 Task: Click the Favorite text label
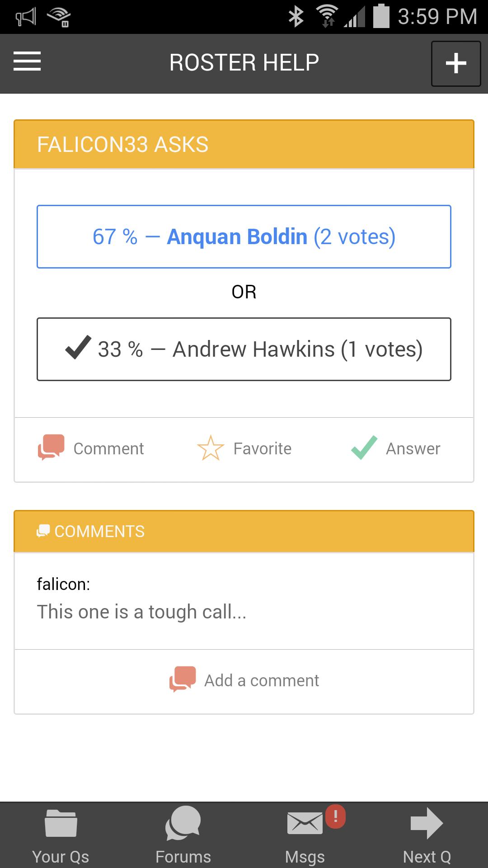pos(263,448)
